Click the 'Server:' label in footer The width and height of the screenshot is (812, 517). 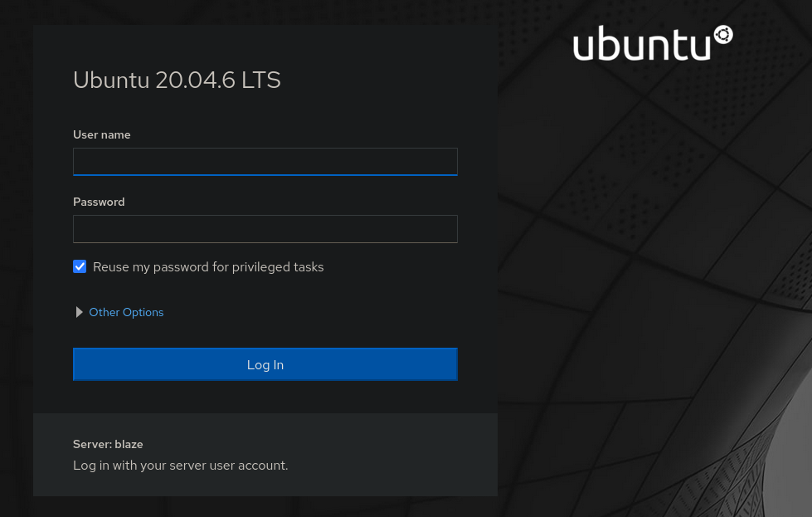tap(92, 444)
